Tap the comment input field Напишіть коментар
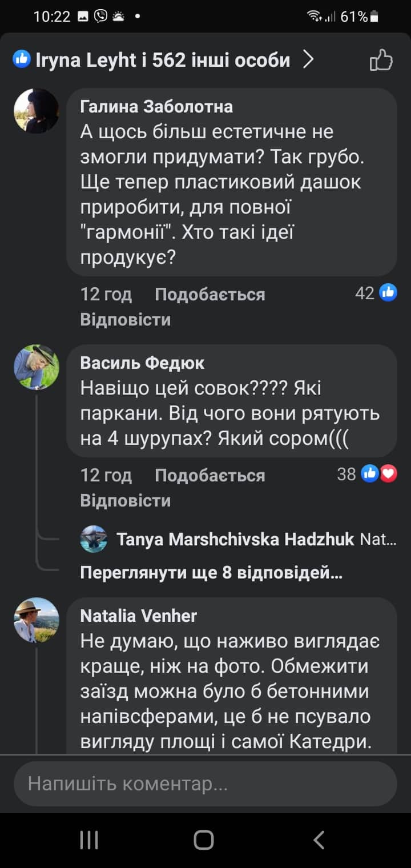 [x=205, y=783]
